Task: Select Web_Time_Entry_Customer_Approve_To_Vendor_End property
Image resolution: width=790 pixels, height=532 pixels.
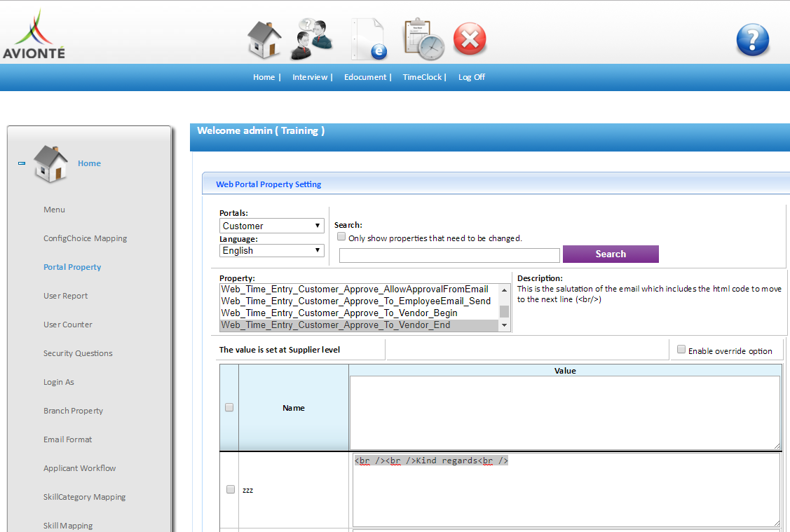Action: point(359,325)
